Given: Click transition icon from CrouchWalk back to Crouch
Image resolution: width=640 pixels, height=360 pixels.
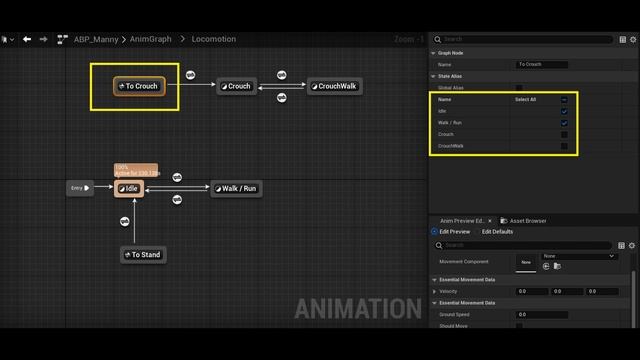Looking at the screenshot, I should (x=282, y=98).
